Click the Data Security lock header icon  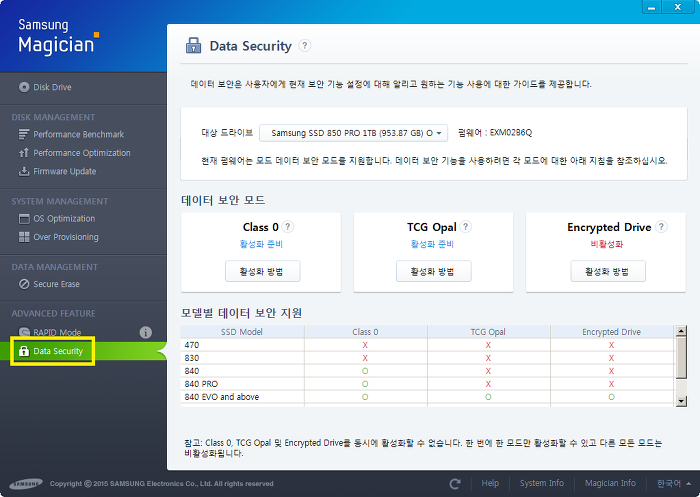(193, 46)
